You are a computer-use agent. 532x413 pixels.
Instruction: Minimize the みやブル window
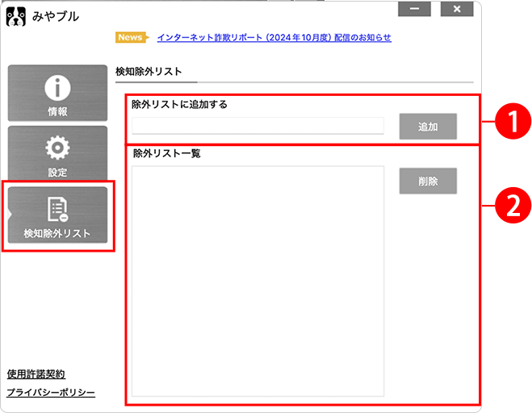point(415,10)
